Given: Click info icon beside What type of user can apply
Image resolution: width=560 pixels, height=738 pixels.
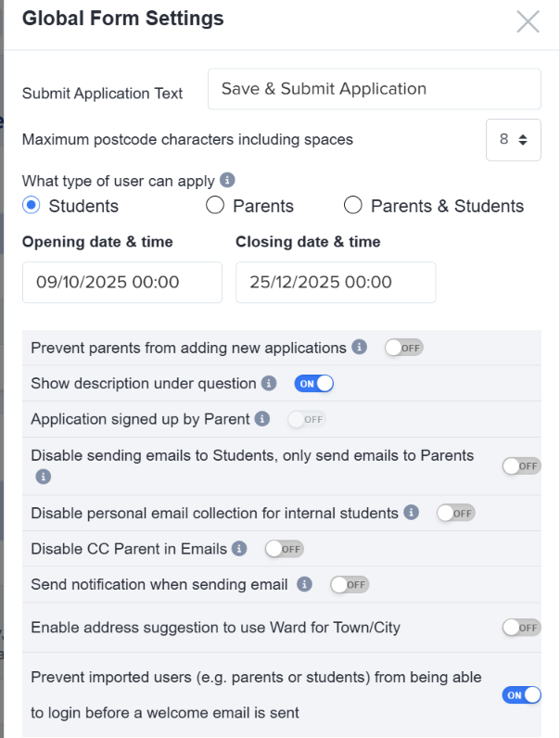Looking at the screenshot, I should (x=227, y=180).
